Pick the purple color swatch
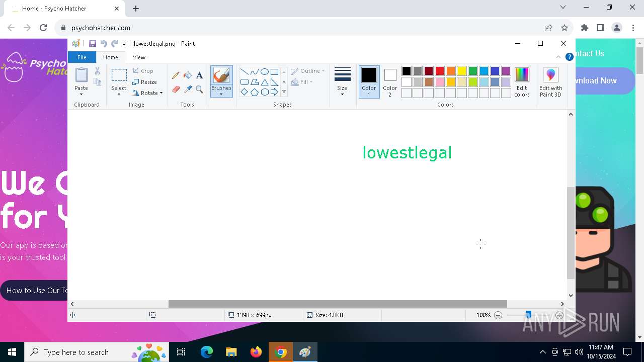 pos(506,71)
